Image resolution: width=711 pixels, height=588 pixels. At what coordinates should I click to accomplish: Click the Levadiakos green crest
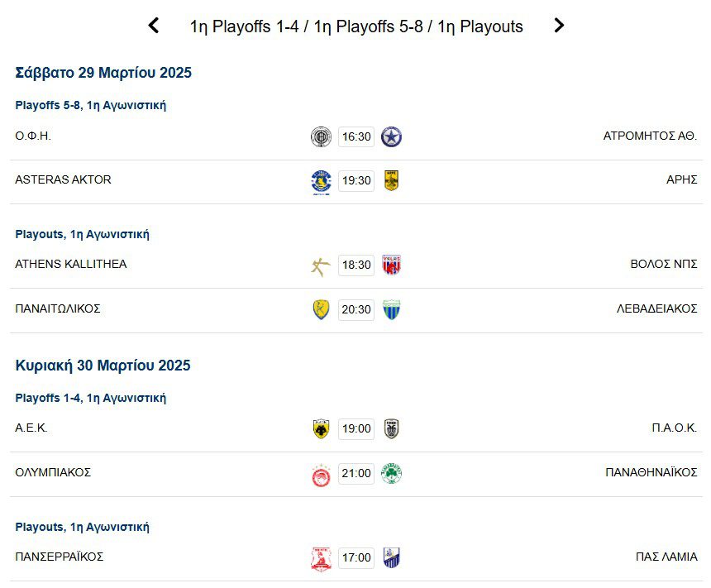(x=392, y=309)
